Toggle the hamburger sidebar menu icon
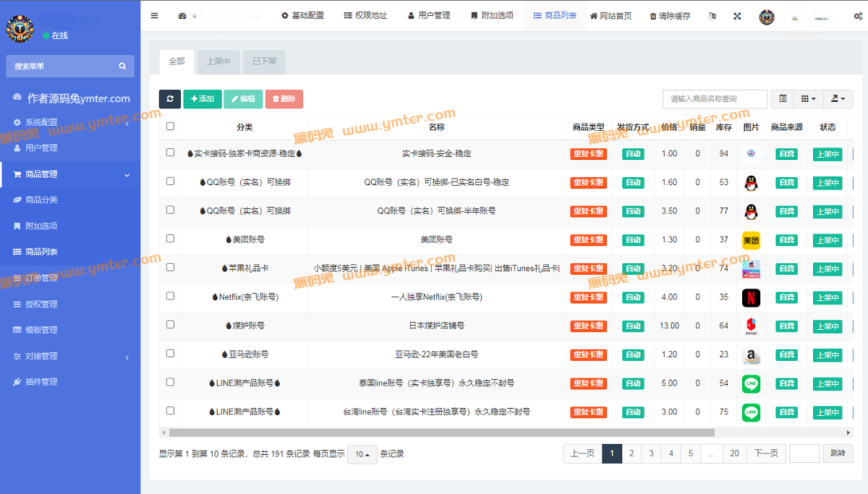This screenshot has height=494, width=868. pos(154,15)
